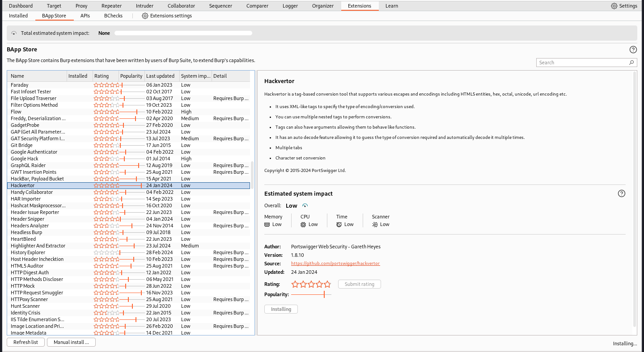This screenshot has width=644, height=352.
Task: Select the HAR Importer row
Action: 129,199
